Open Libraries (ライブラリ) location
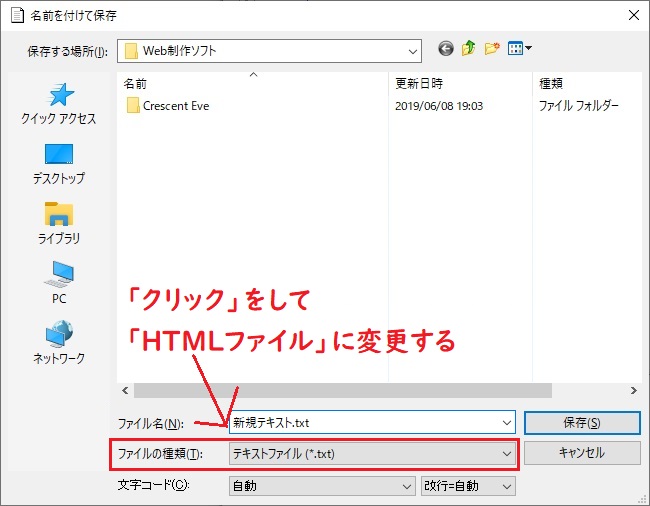Viewport: 650px width, 506px height. coord(59,224)
